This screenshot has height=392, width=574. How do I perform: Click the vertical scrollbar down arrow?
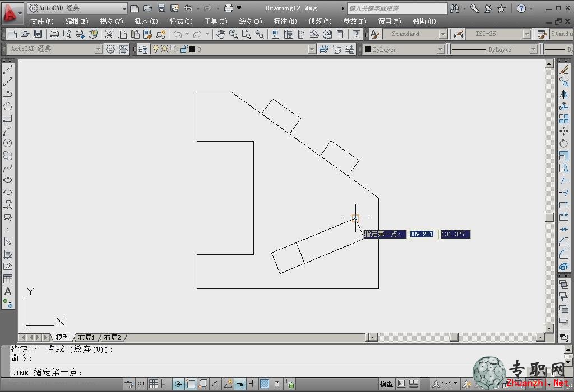click(549, 328)
